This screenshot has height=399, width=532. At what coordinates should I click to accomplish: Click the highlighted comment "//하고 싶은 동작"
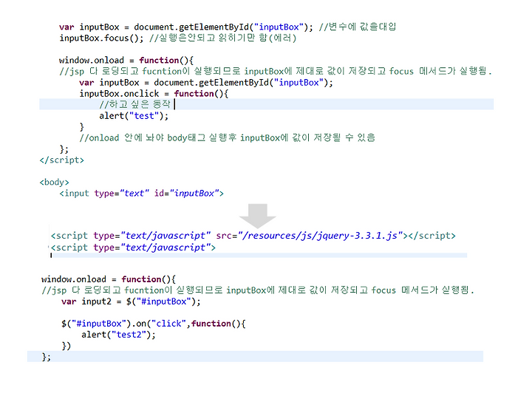coord(135,104)
